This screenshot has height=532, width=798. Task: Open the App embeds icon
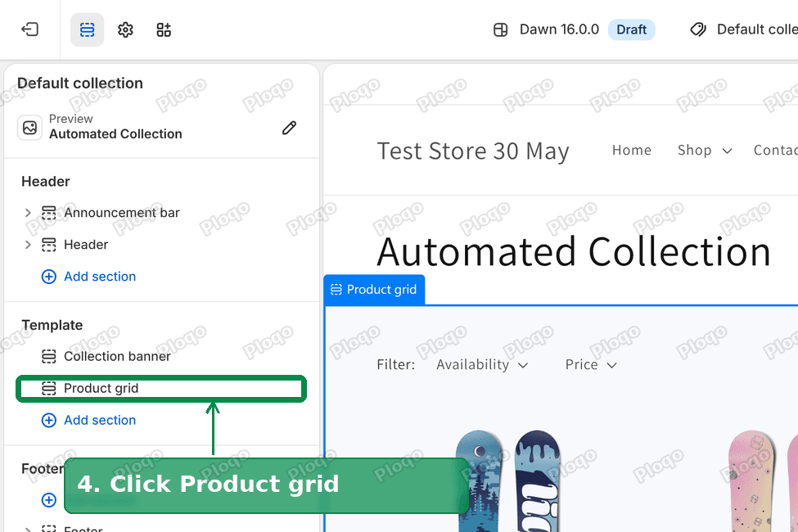[164, 29]
